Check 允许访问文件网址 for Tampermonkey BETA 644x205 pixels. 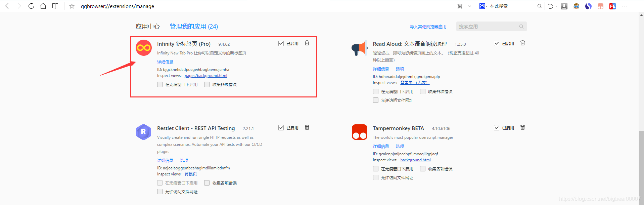(376, 177)
